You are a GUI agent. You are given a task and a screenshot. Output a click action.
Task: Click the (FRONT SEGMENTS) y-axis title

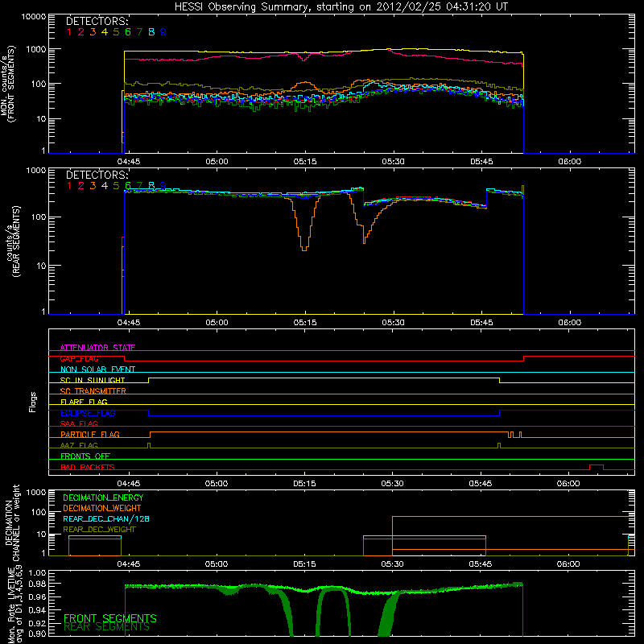pyautogui.click(x=11, y=84)
